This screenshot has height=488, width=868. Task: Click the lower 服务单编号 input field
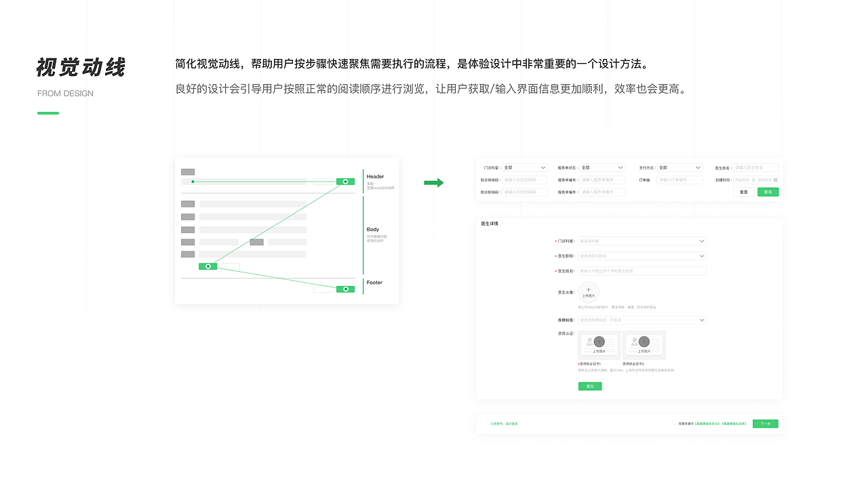point(602,192)
